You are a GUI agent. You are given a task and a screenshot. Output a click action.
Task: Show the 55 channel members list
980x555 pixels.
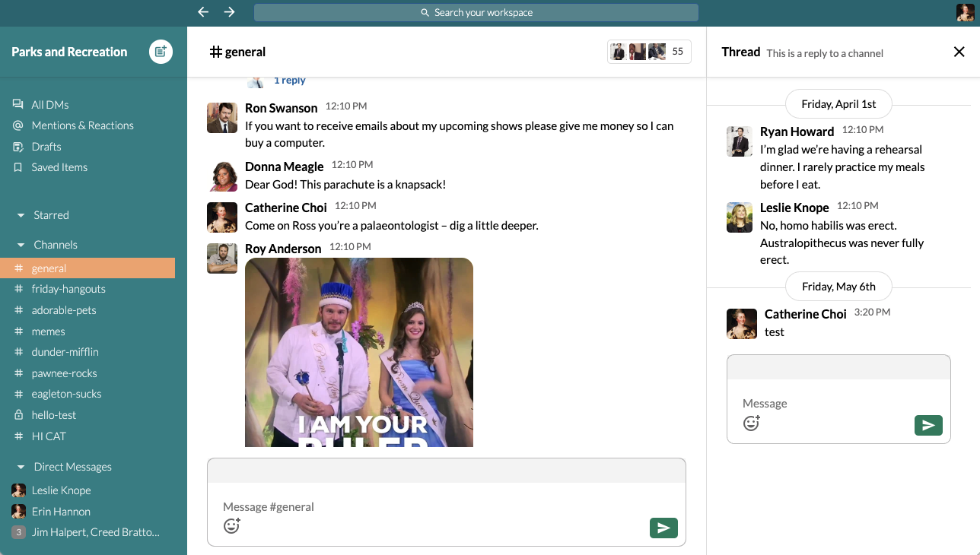pos(649,52)
